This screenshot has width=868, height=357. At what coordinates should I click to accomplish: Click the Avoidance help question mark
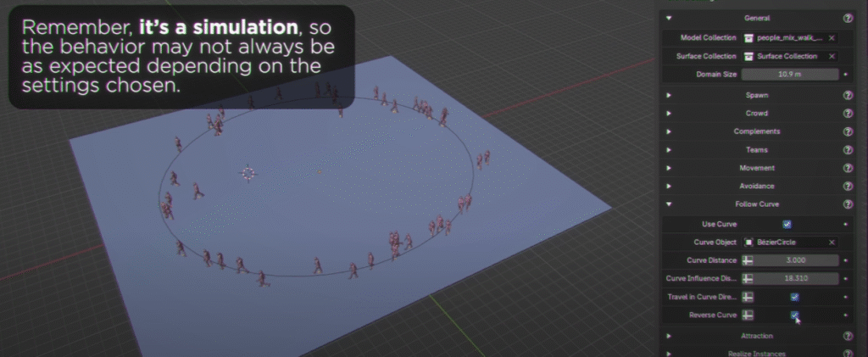coord(848,186)
